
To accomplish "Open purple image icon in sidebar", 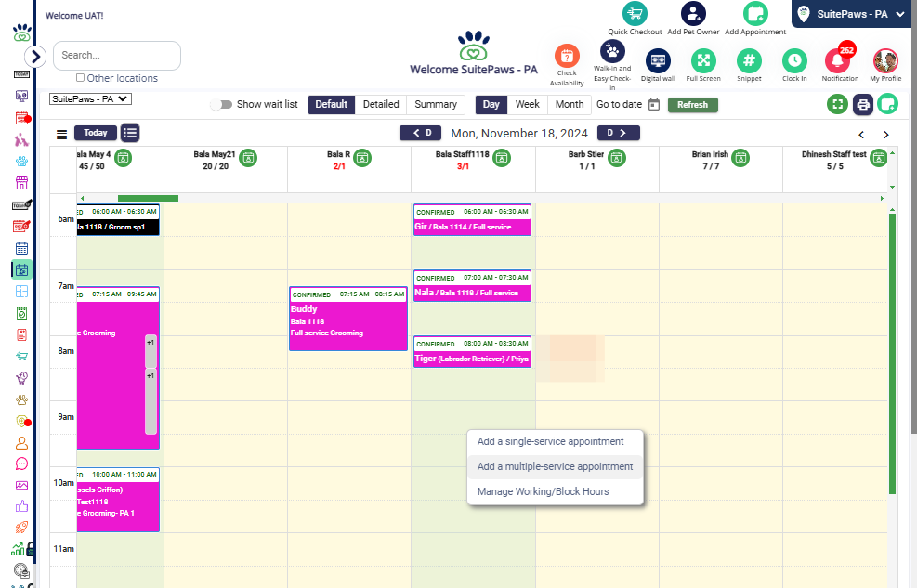I will point(21,485).
